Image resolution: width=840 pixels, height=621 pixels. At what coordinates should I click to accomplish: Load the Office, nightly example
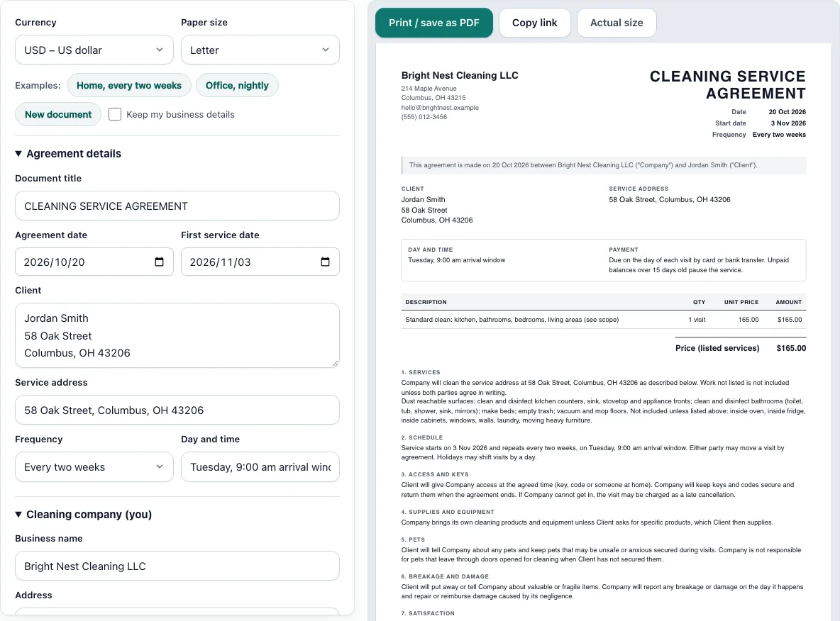click(x=237, y=85)
